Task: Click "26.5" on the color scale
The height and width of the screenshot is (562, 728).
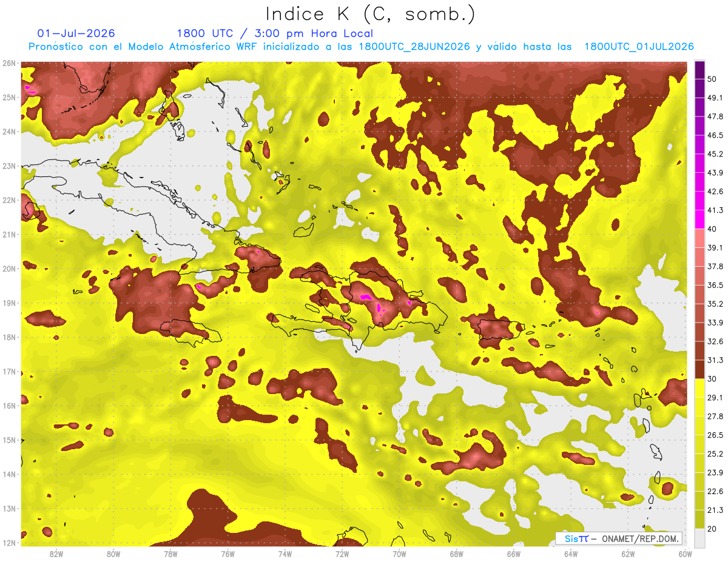Action: pos(715,435)
